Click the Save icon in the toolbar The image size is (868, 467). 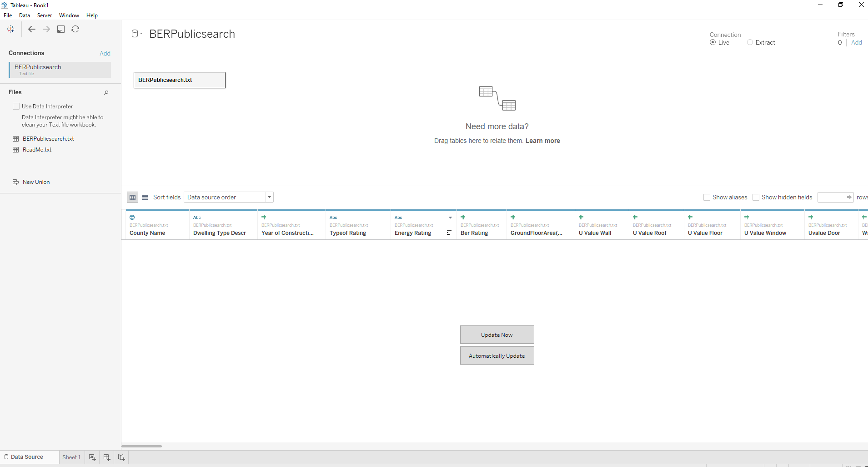[x=61, y=29]
